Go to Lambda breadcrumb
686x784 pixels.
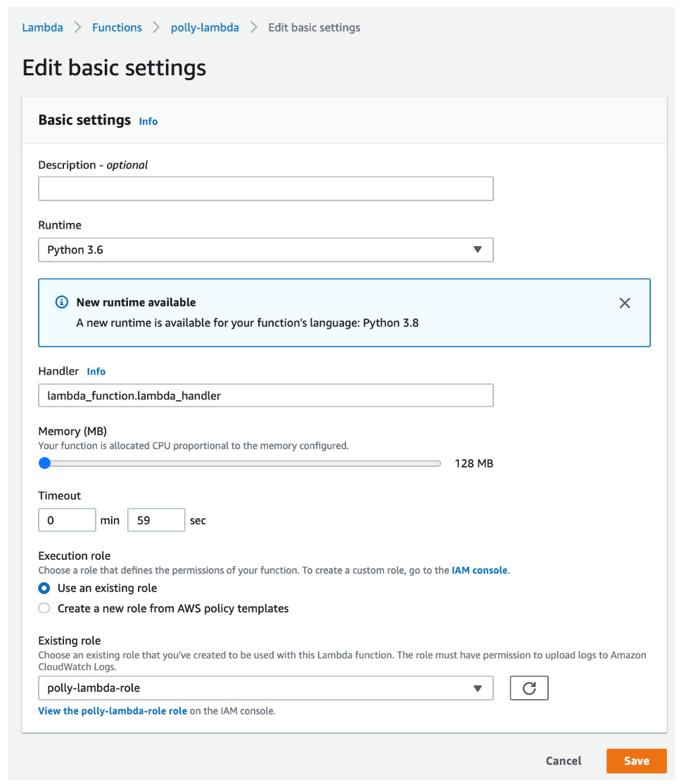[x=42, y=27]
